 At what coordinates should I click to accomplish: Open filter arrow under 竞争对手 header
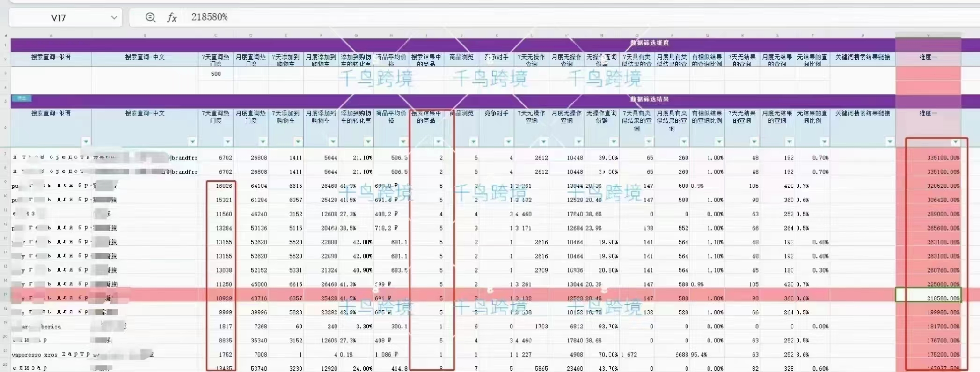click(508, 141)
